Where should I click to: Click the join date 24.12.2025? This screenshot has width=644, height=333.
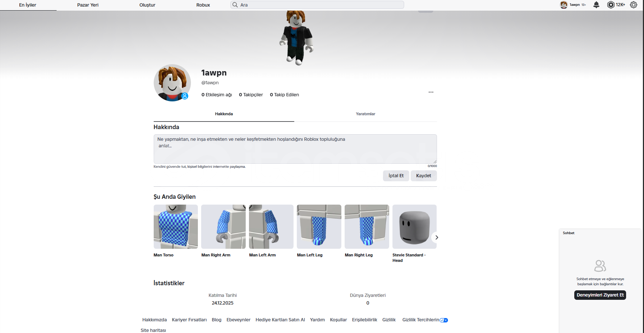[x=223, y=303]
